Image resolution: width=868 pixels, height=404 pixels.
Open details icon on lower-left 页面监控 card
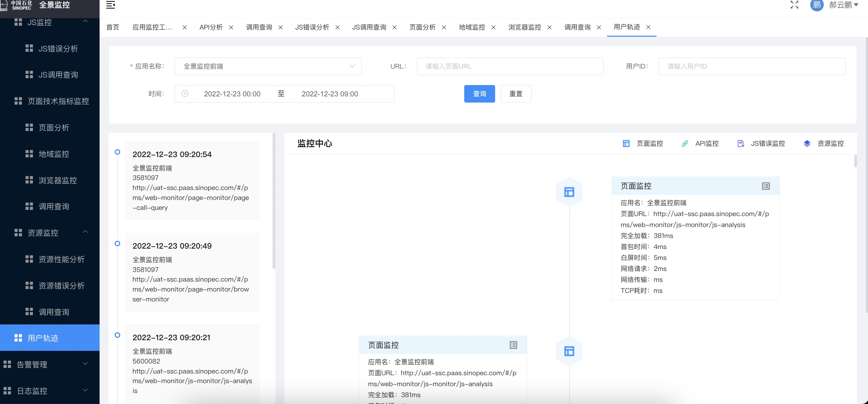(513, 345)
